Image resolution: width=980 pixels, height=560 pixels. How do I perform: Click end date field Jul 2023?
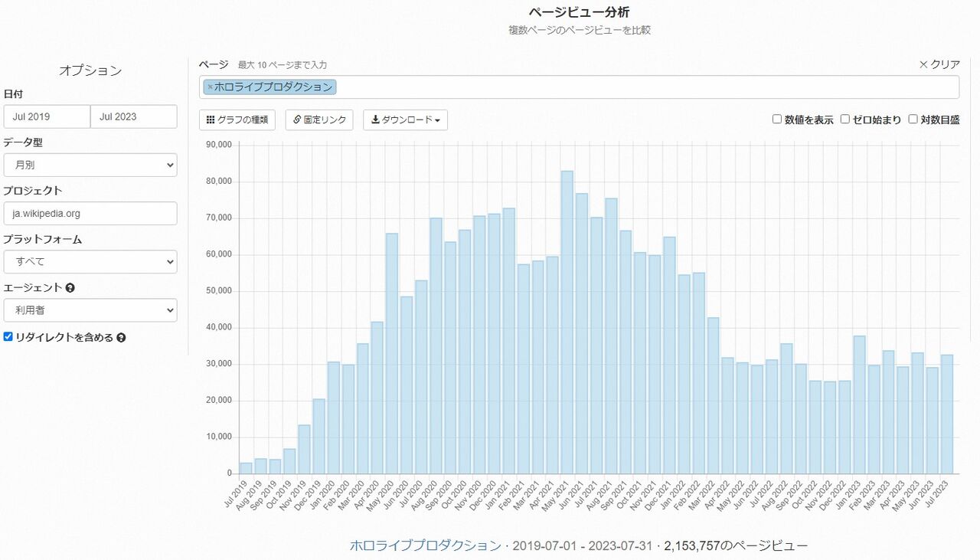[x=134, y=116]
